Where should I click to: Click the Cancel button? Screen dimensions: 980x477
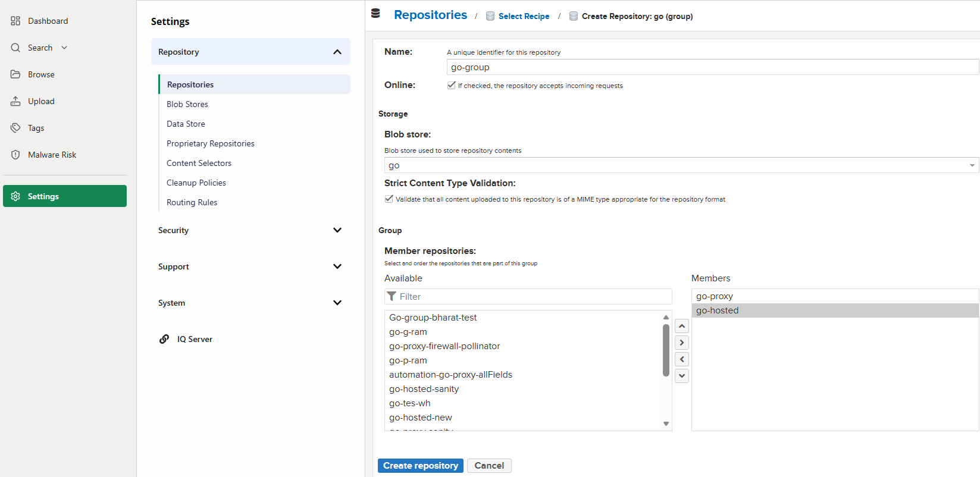489,466
